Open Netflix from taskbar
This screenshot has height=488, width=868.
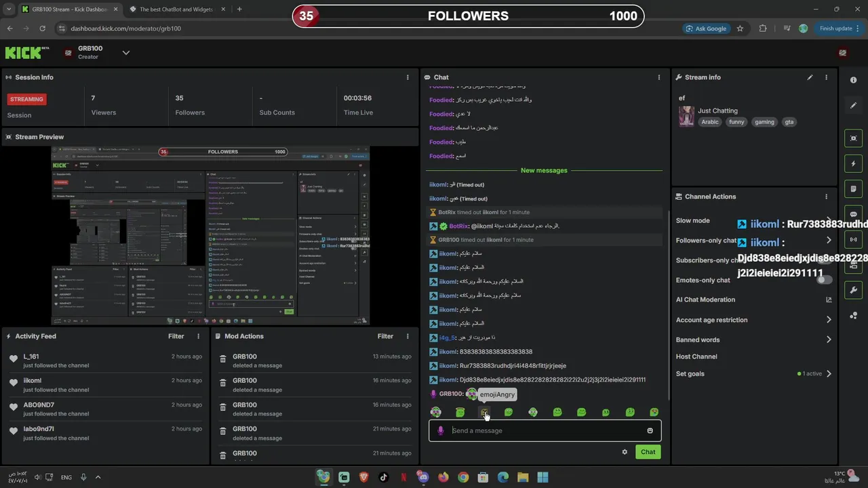(x=403, y=477)
